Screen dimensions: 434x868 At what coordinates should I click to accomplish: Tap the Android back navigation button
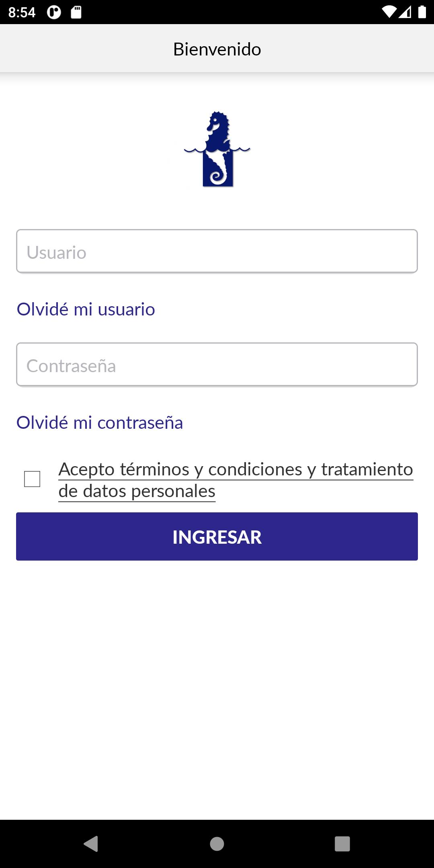[x=91, y=843]
